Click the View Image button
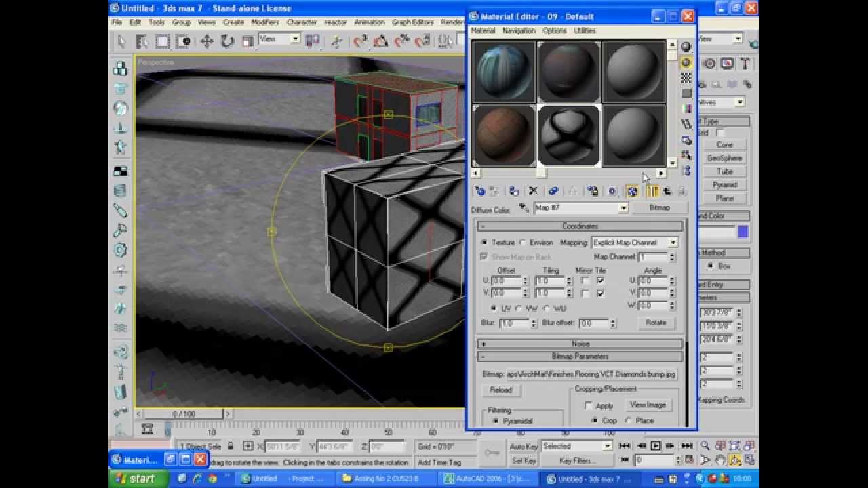The height and width of the screenshot is (488, 868). point(648,405)
